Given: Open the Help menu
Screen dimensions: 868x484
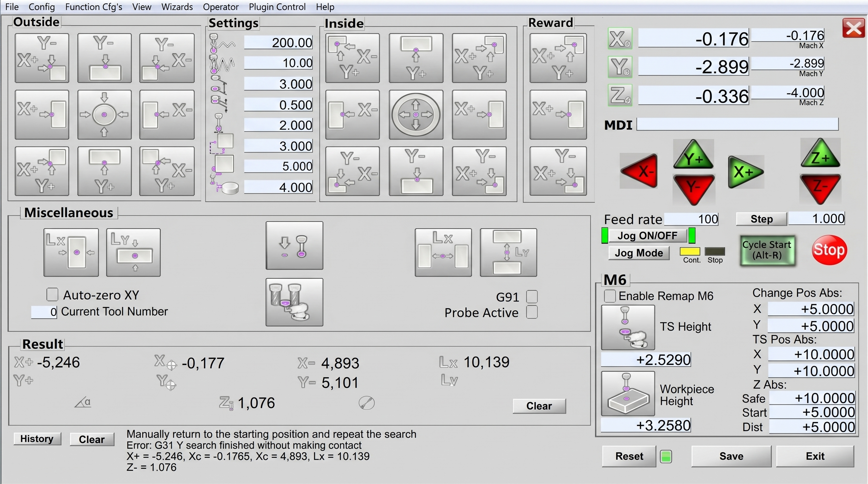Looking at the screenshot, I should tap(325, 7).
